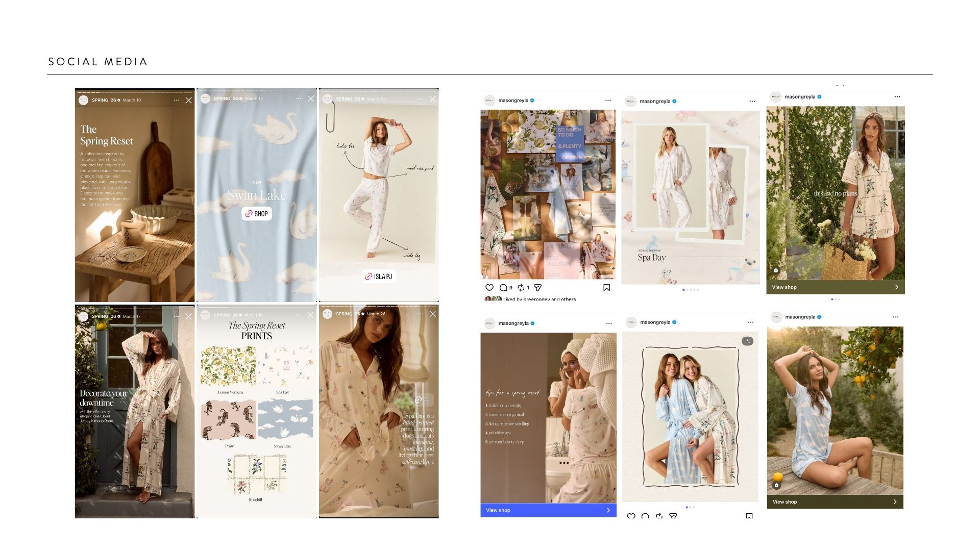Open options menu of spring reset tips post
The image size is (980, 551).
(x=608, y=323)
